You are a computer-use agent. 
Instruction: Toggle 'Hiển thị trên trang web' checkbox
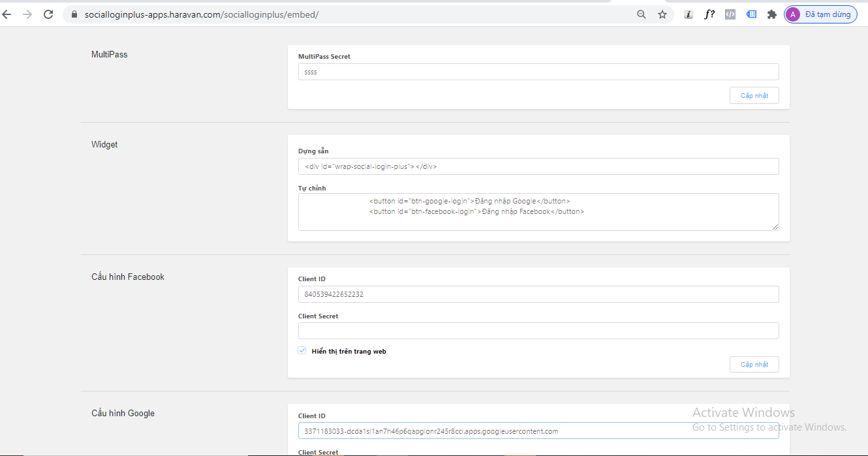click(302, 351)
